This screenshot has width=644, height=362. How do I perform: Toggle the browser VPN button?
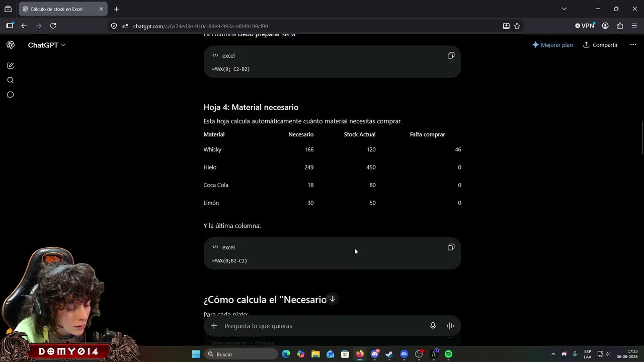(585, 26)
